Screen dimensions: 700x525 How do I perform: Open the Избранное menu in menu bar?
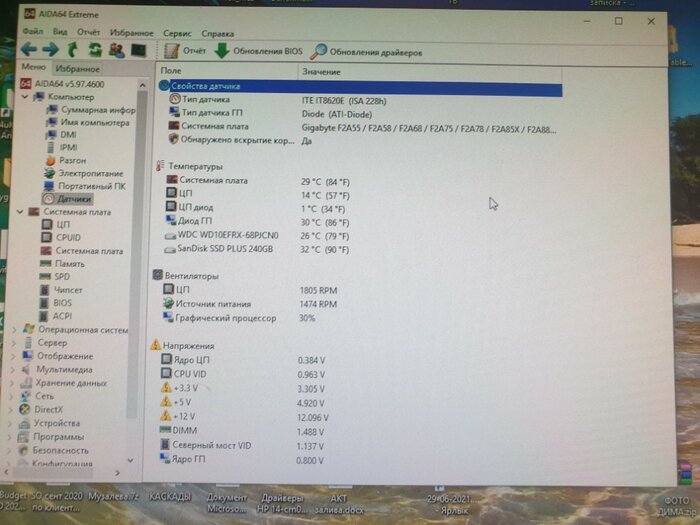click(131, 33)
